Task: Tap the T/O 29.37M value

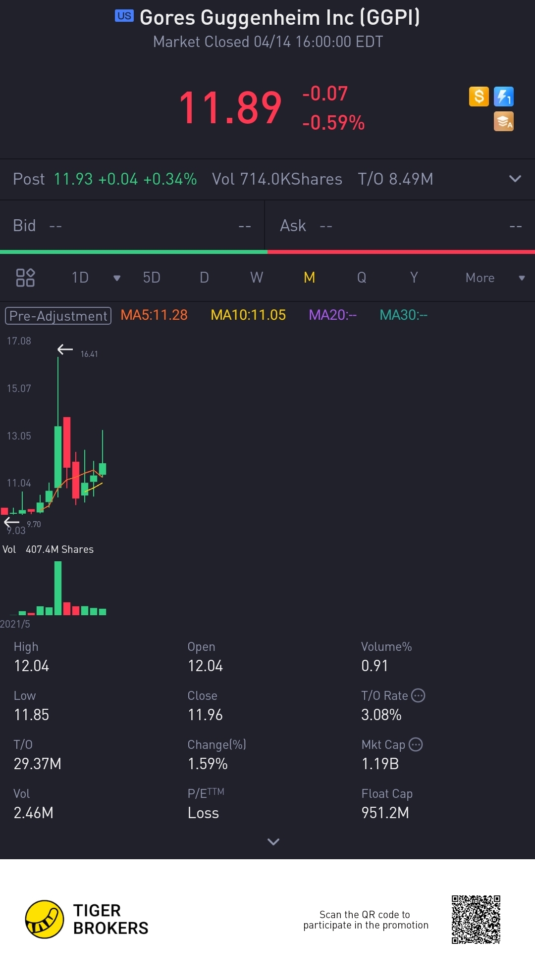Action: [38, 764]
